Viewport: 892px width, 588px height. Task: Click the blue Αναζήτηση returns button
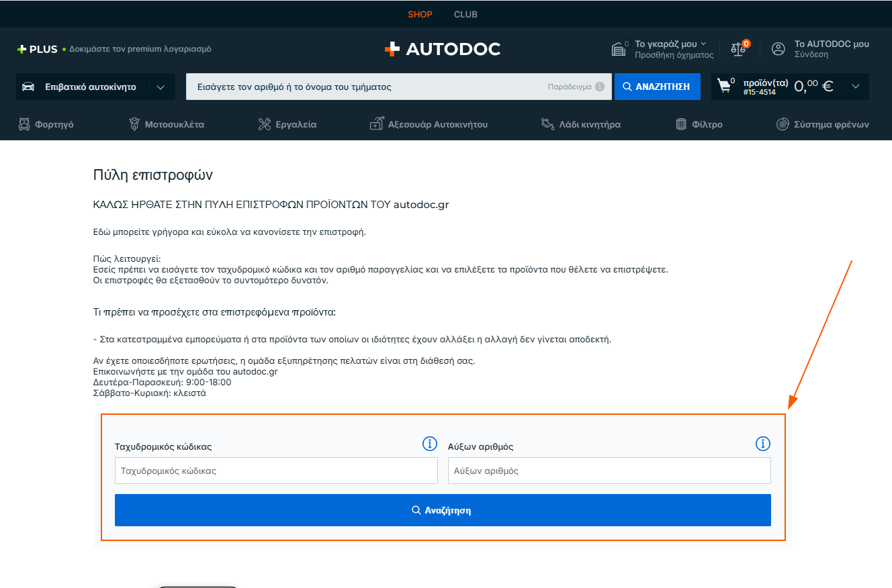click(x=443, y=510)
